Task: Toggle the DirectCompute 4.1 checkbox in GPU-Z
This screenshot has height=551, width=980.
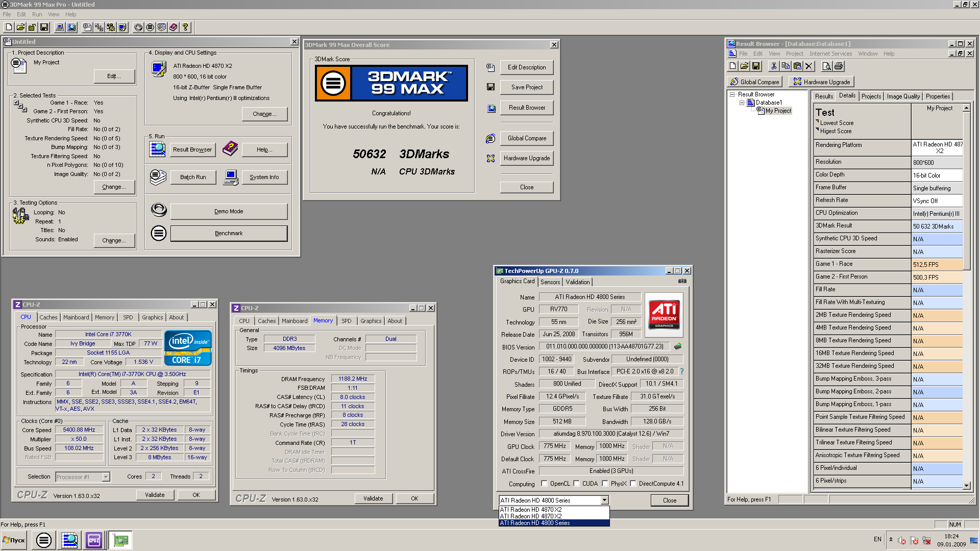Action: (633, 484)
